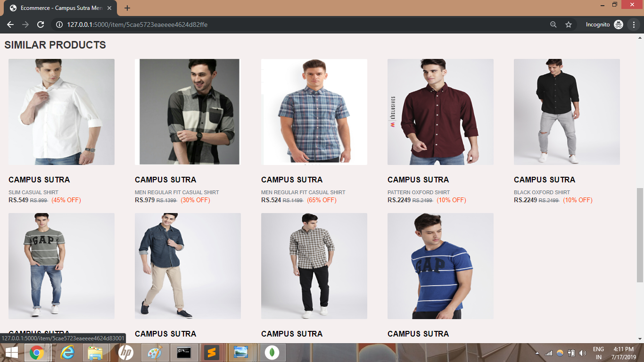Open the black oxford shirt product image

point(567,112)
